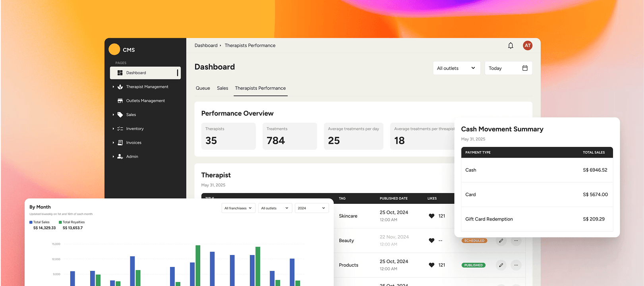Click the calendar icon in Today field
The width and height of the screenshot is (644, 286).
click(525, 68)
